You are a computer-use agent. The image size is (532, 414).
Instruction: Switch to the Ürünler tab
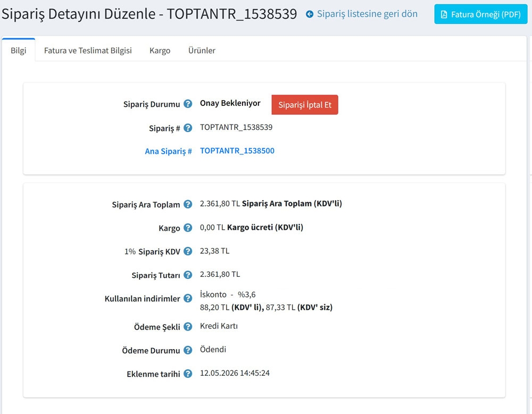coord(202,51)
